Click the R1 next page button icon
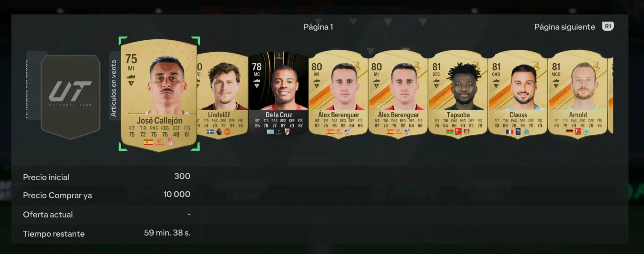 click(608, 26)
